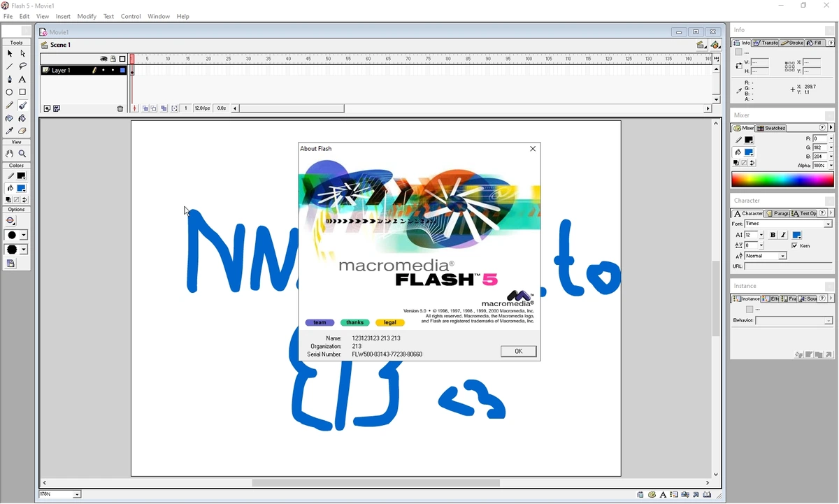Select the Lasso tool
The width and height of the screenshot is (839, 504).
(x=23, y=66)
